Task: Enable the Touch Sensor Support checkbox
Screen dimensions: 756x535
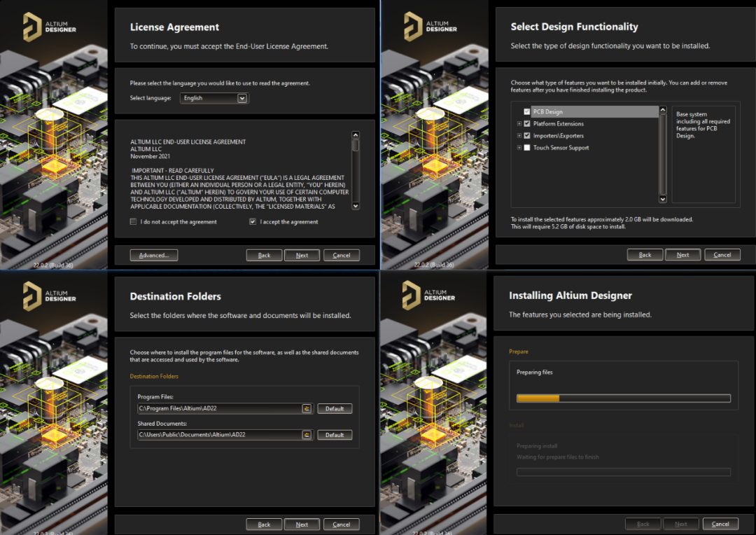Action: point(527,148)
